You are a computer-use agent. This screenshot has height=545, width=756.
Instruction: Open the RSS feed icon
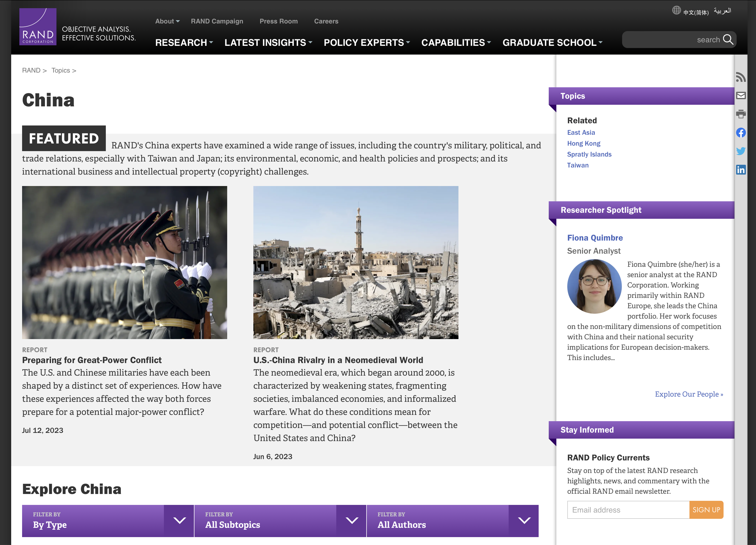tap(741, 77)
